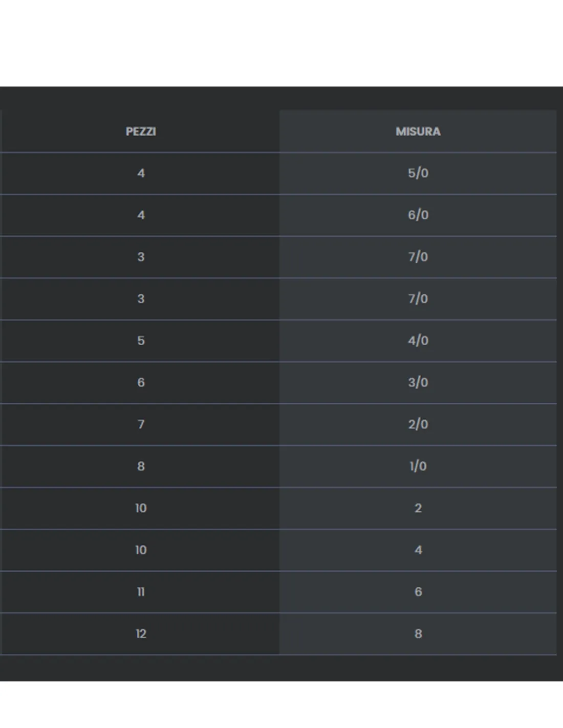The width and height of the screenshot is (563, 728).
Task: Select the second 7/0 size cell
Action: [x=418, y=299]
